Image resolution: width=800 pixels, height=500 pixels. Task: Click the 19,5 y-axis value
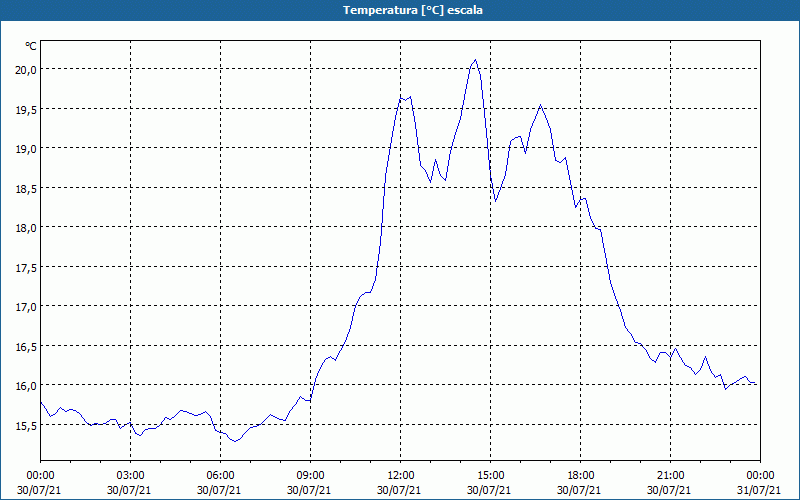click(25, 109)
